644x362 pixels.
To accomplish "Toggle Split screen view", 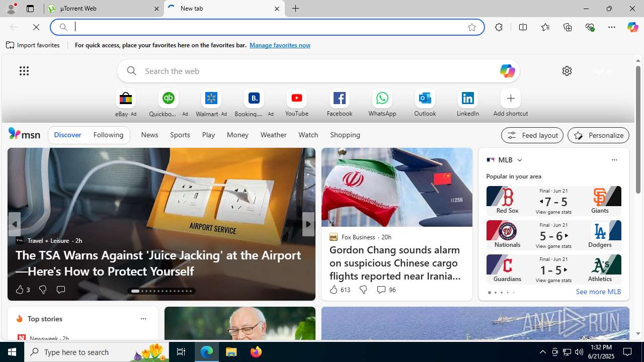I will [523, 27].
